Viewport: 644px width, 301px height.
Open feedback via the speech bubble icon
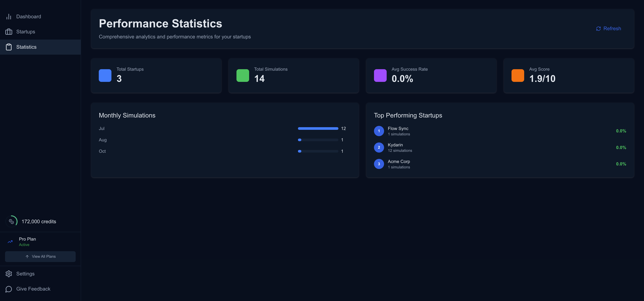[x=9, y=289]
